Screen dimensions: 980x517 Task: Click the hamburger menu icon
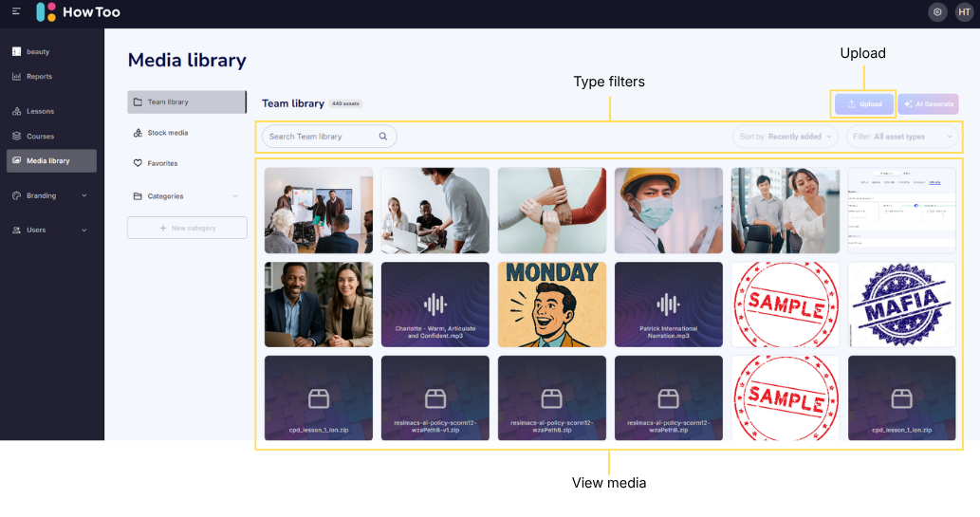tap(16, 12)
